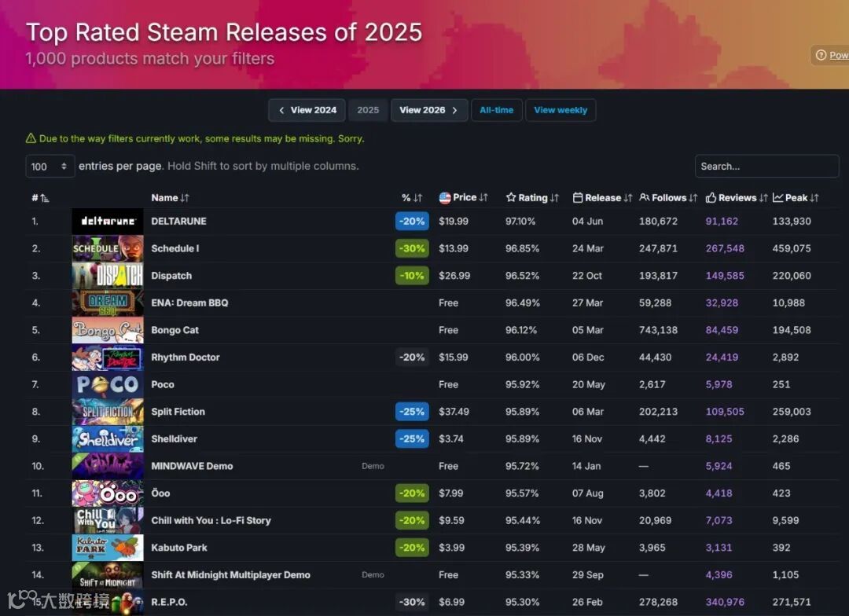This screenshot has height=616, width=849.
Task: Click Shelldiver's -25% discount badge
Action: pos(412,439)
